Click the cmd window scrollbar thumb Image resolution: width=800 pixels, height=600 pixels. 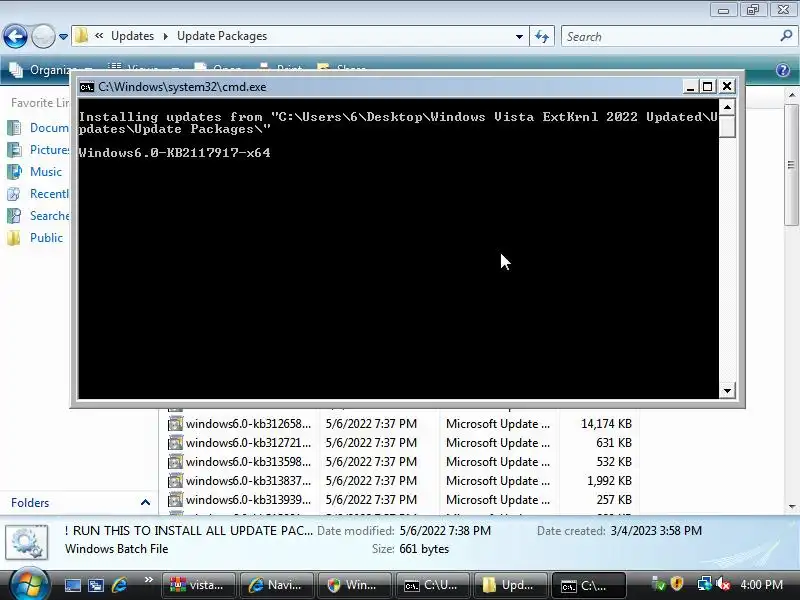(727, 126)
